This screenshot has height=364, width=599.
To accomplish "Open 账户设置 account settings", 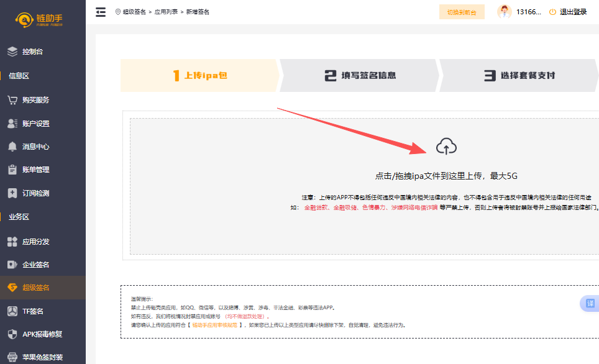I will [x=35, y=123].
